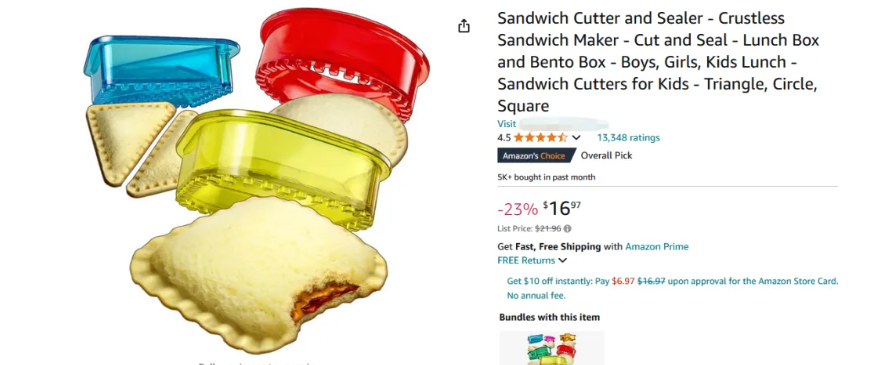
Task: Follow the Amazon Prime link
Action: [657, 247]
